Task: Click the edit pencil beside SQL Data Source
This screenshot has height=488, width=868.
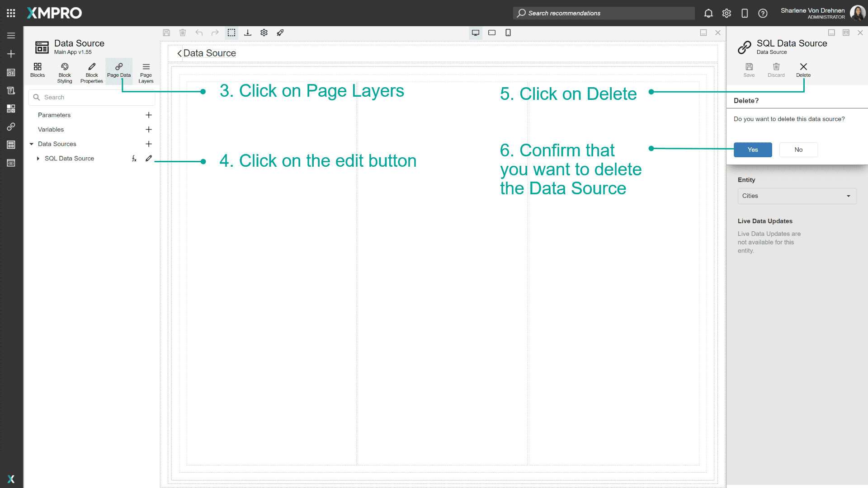Action: [149, 159]
